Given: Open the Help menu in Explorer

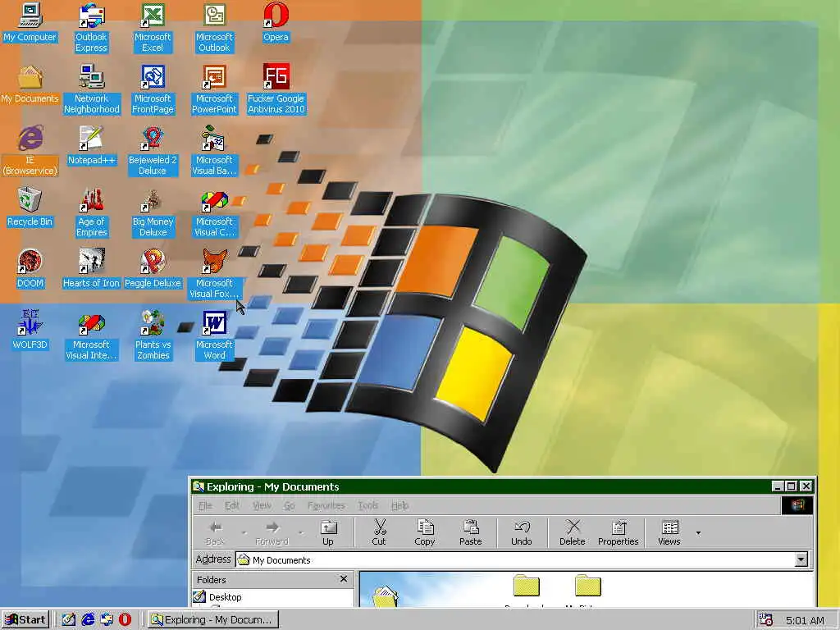Looking at the screenshot, I should 399,505.
